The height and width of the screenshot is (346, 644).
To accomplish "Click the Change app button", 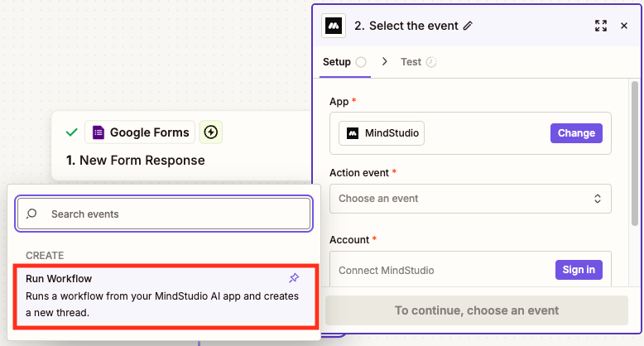I will (576, 133).
